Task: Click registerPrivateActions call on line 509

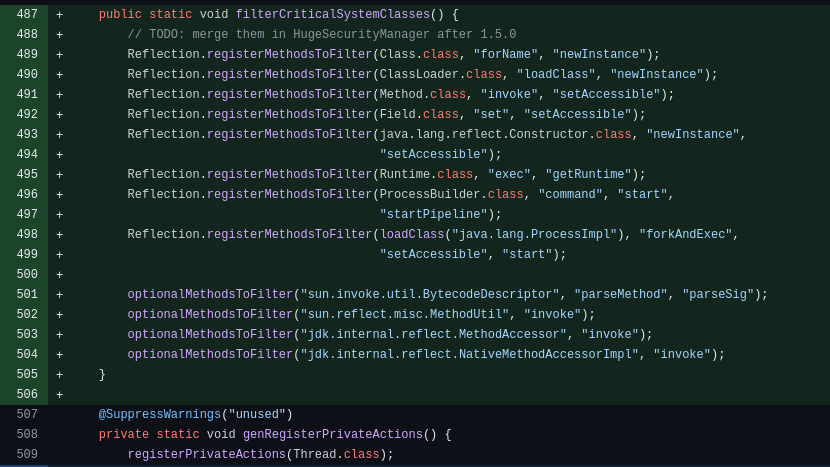Action: coord(206,454)
